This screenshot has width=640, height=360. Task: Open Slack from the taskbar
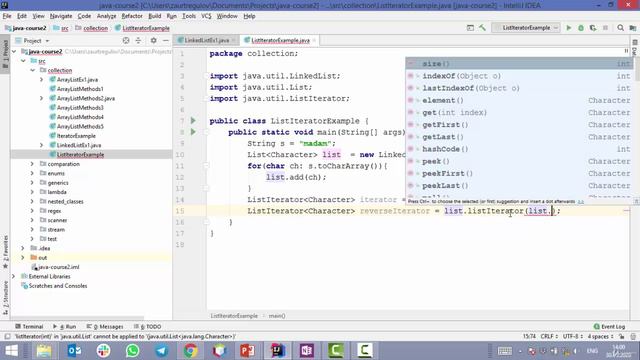click(103, 351)
